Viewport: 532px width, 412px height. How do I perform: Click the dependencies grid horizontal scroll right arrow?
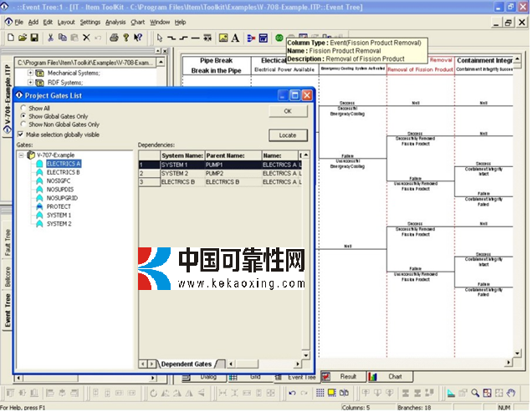tap(297, 364)
